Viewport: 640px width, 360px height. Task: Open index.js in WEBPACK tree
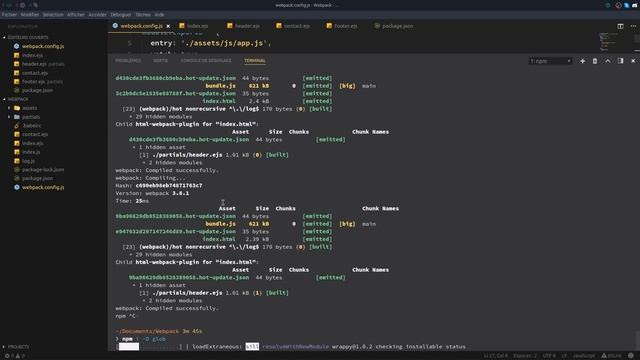coord(31,152)
